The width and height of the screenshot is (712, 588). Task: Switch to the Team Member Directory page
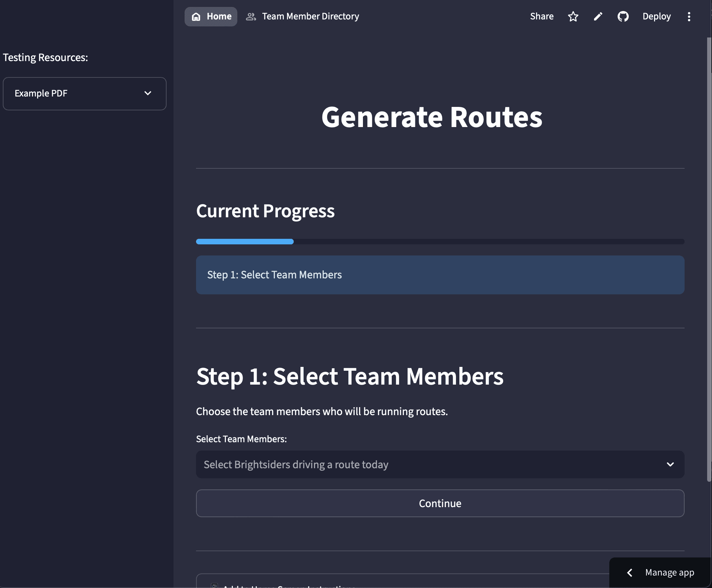311,16
